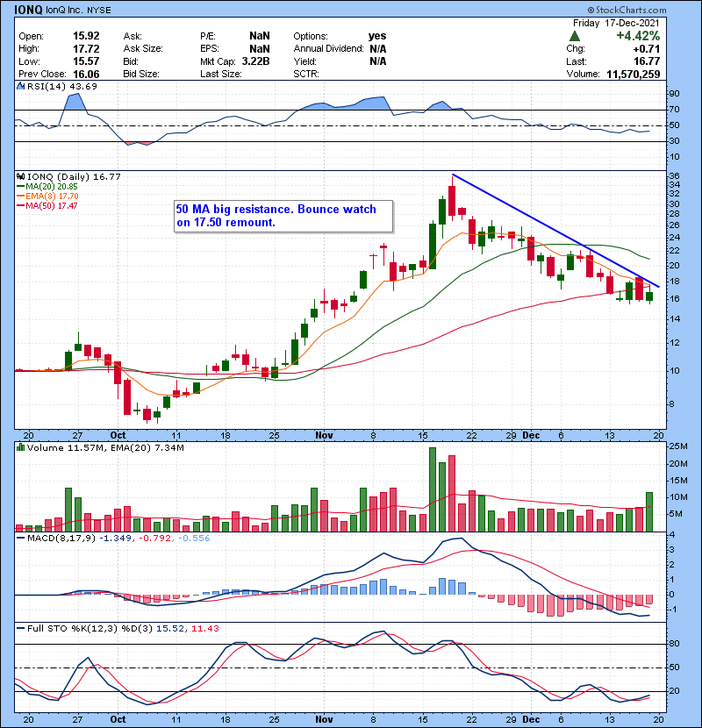Click the MACD(8,17,9) indicator label
Viewport: 702px width, 728px height.
(x=61, y=539)
